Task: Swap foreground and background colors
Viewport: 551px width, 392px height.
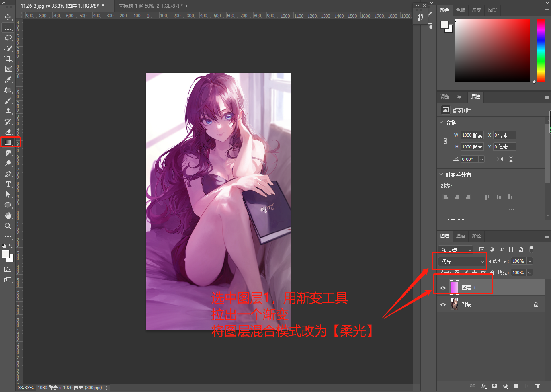Action: (11, 246)
